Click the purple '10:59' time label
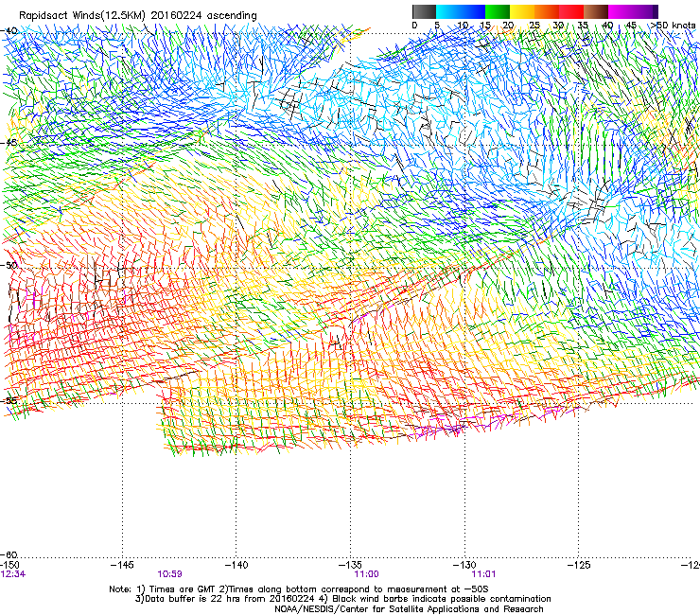Screen dimensions: 700x615 (x=169, y=574)
